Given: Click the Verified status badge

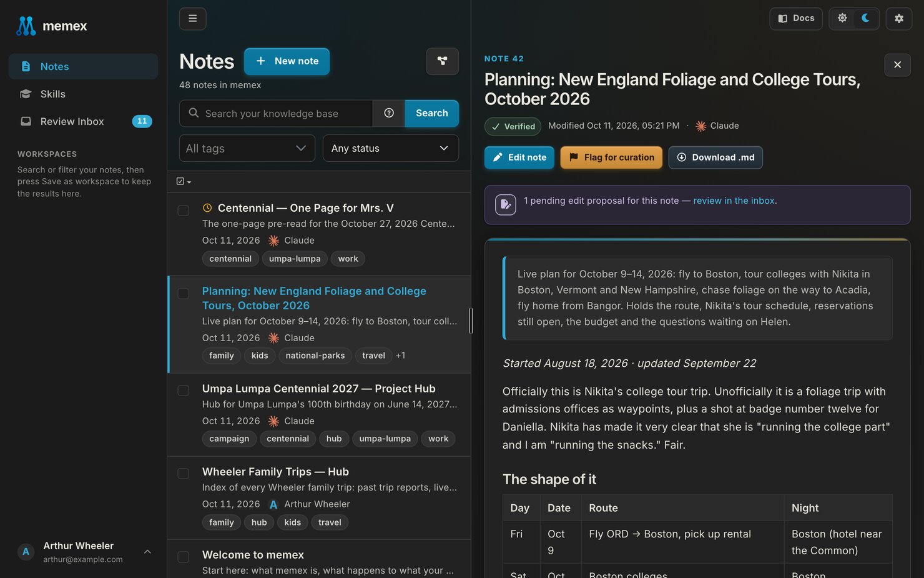Looking at the screenshot, I should click(513, 126).
